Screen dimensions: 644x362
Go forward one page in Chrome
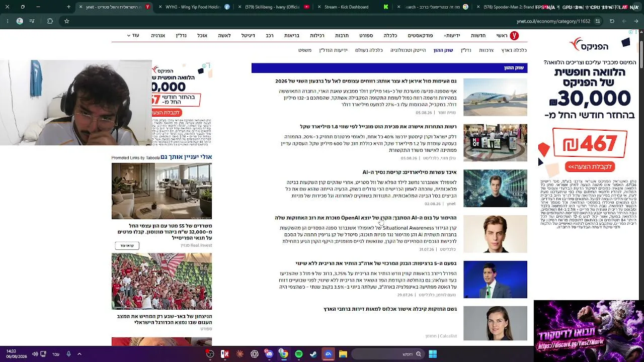(x=624, y=21)
